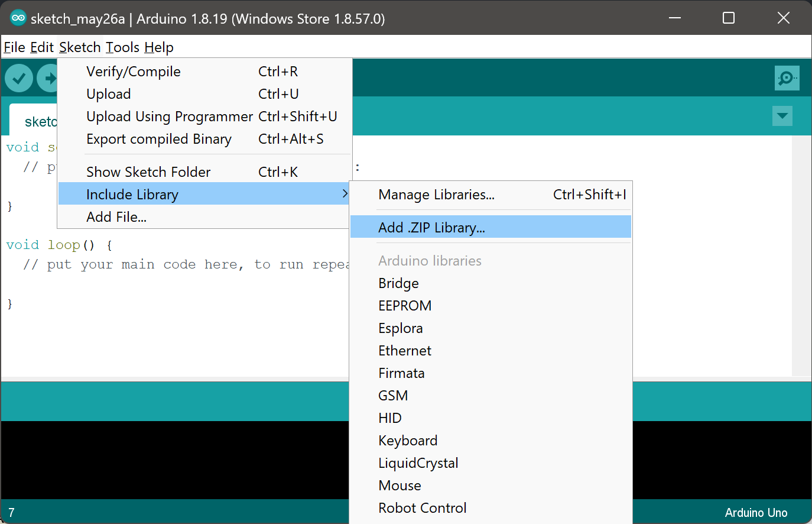Open Manage Libraries... entry
Image resolution: width=812 pixels, height=524 pixels.
tap(491, 195)
